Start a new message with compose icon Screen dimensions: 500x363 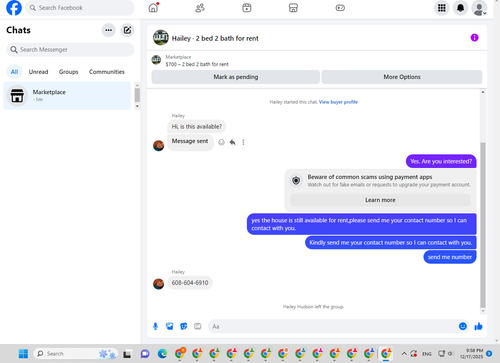tap(127, 30)
